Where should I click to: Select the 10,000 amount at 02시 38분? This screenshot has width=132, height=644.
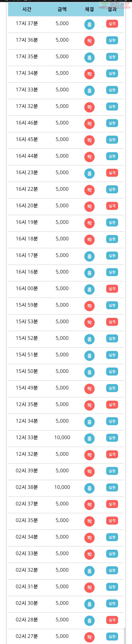point(62,487)
